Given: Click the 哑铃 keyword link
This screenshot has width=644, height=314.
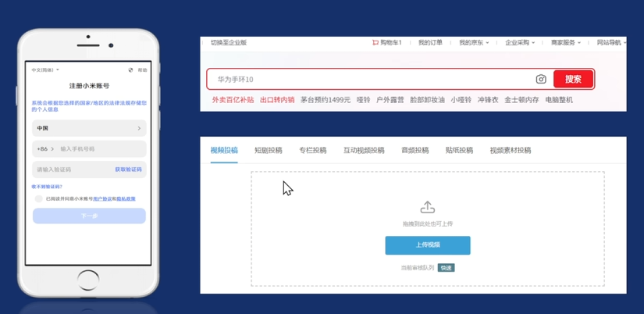Looking at the screenshot, I should pyautogui.click(x=364, y=100).
